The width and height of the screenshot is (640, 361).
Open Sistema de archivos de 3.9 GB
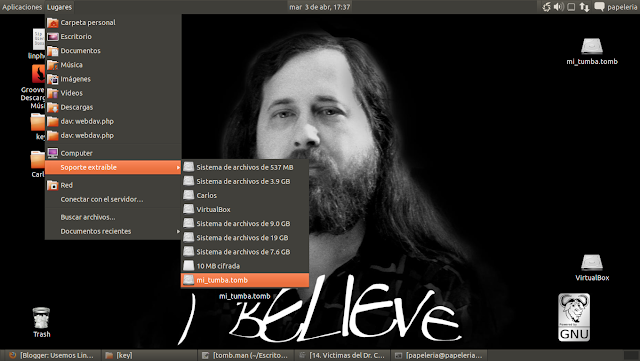[245, 181]
